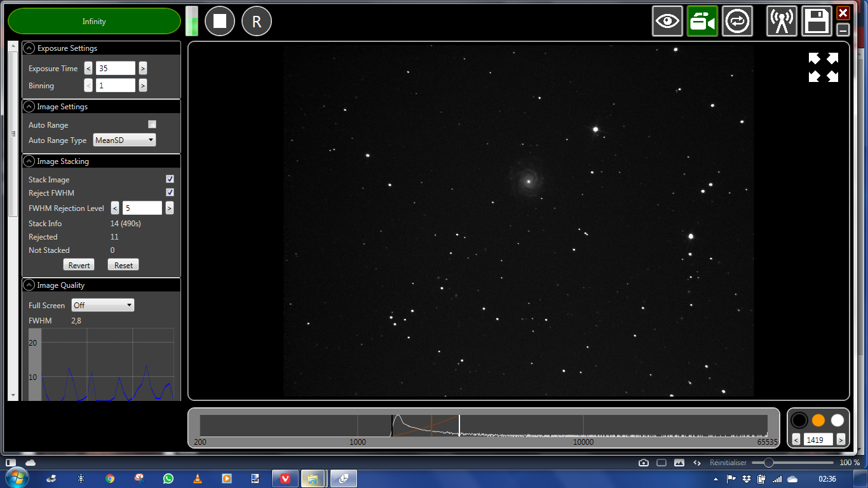
Task: Click the code brackets icon in status bar
Action: pyautogui.click(x=696, y=463)
